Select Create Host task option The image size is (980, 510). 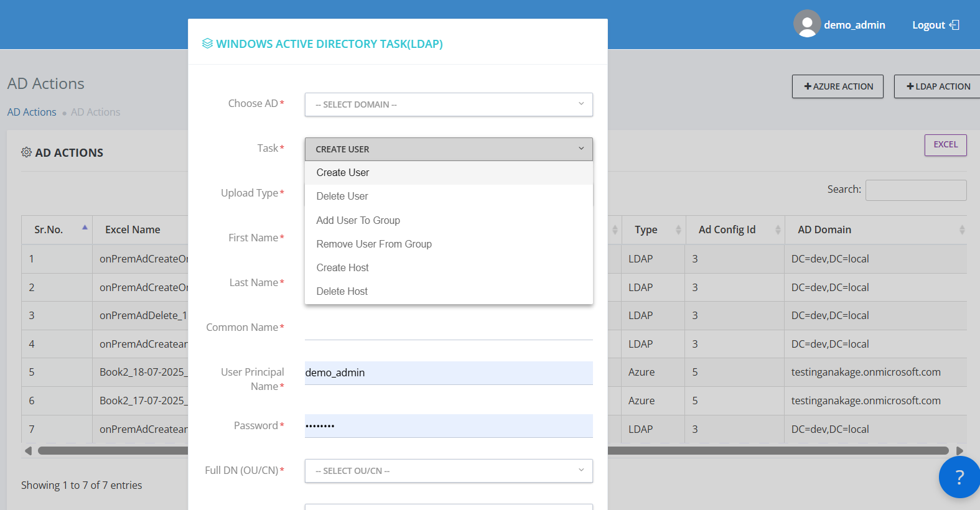(x=342, y=267)
